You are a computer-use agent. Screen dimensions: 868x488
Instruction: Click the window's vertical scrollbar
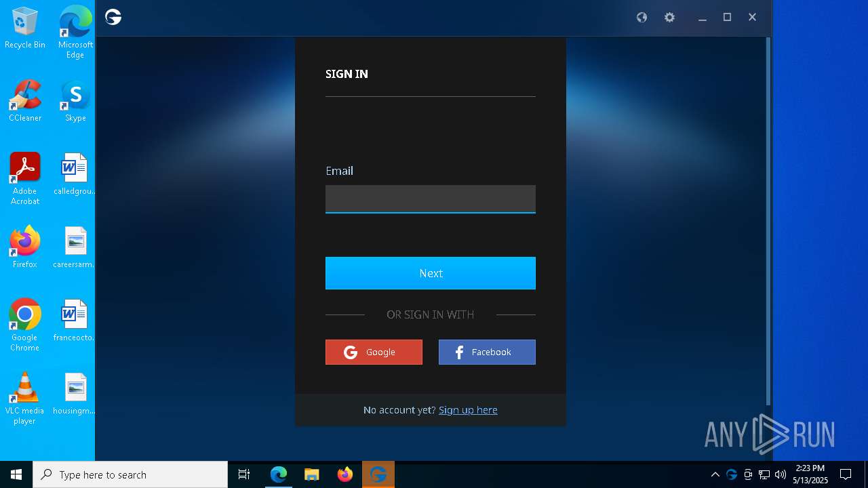tap(768, 220)
